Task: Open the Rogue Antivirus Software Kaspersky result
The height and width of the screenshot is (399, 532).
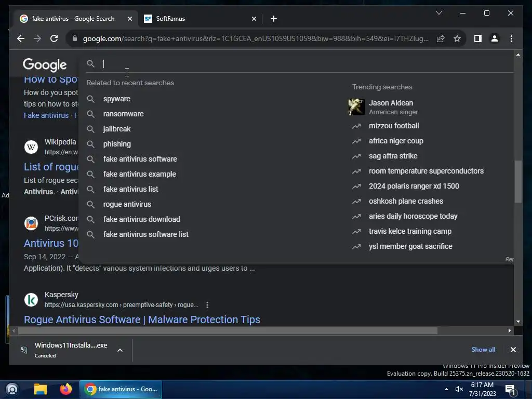Action: 142,320
